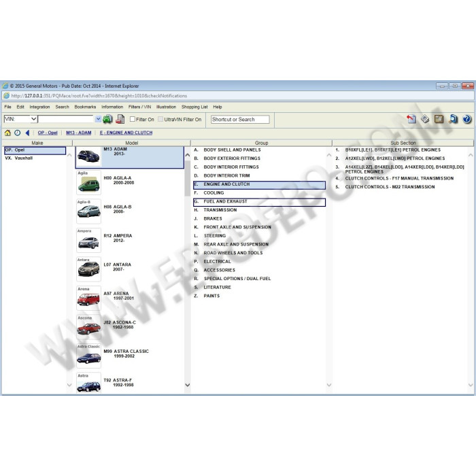Image resolution: width=476 pixels, height=476 pixels.
Task: Click the green car vehicle lookup icon
Action: (107, 119)
